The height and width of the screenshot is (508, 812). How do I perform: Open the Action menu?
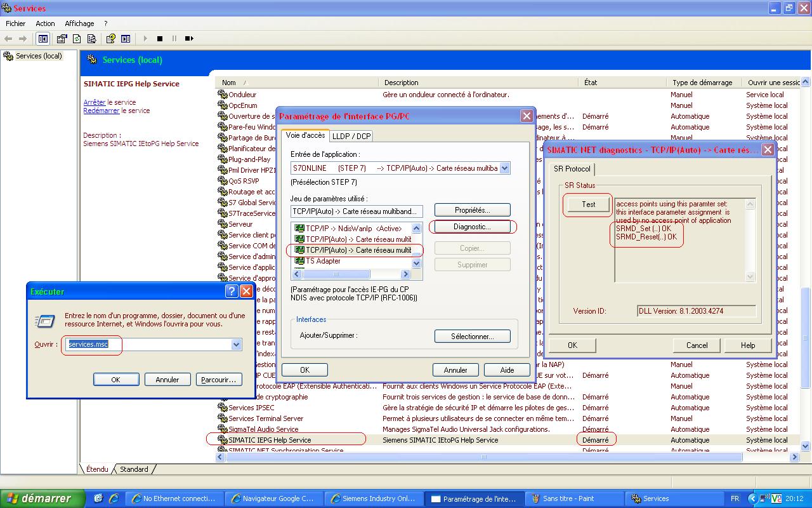(x=45, y=23)
